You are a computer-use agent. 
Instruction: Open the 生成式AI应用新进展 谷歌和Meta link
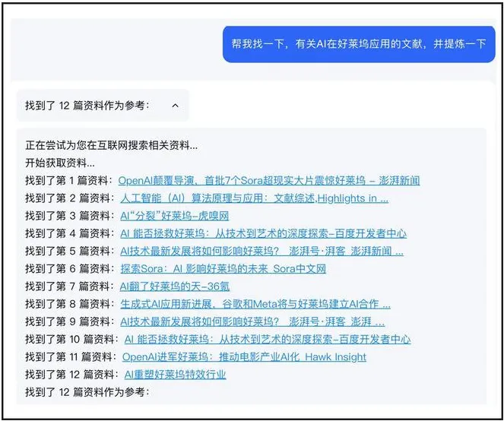pyautogui.click(x=255, y=304)
